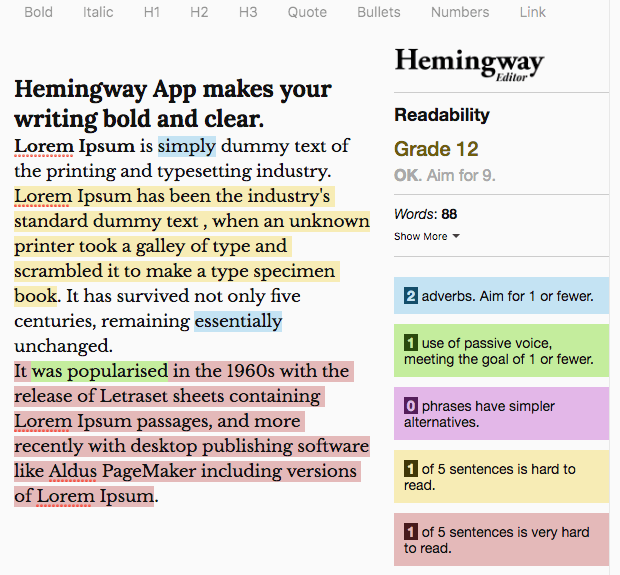Click highlighted adverb 'essentially'

pos(238,321)
